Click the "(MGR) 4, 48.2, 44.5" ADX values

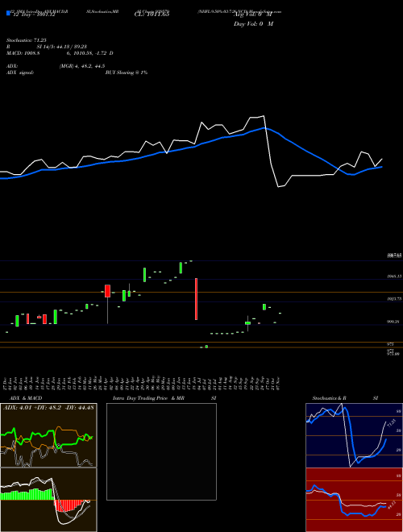click(x=81, y=66)
